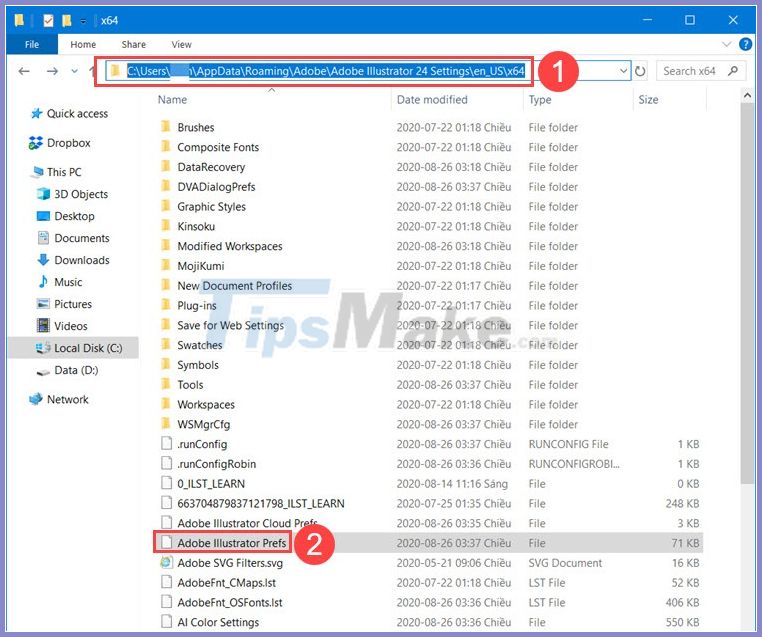This screenshot has height=637, width=762.
Task: Navigate up one folder level arrow
Action: pyautogui.click(x=92, y=71)
